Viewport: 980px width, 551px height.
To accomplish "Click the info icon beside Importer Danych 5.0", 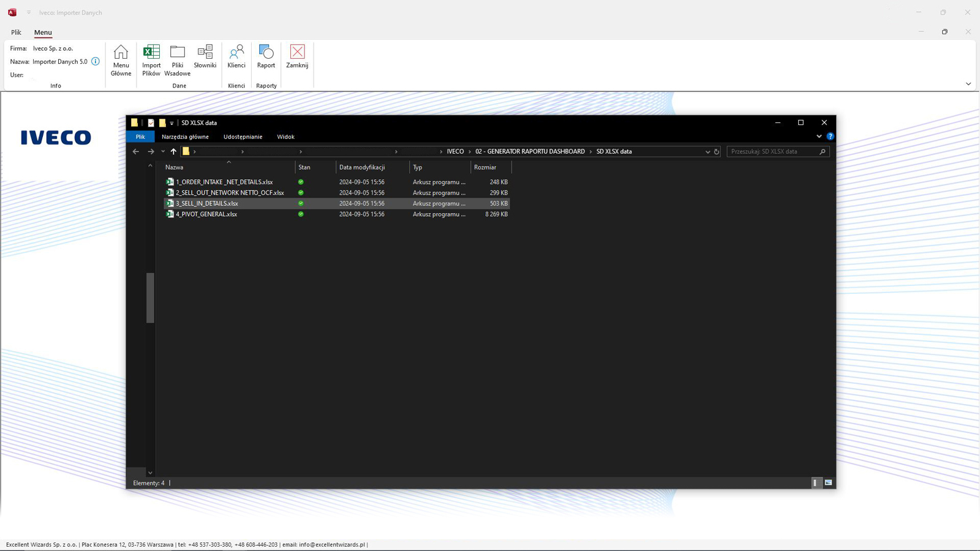I will tap(96, 61).
